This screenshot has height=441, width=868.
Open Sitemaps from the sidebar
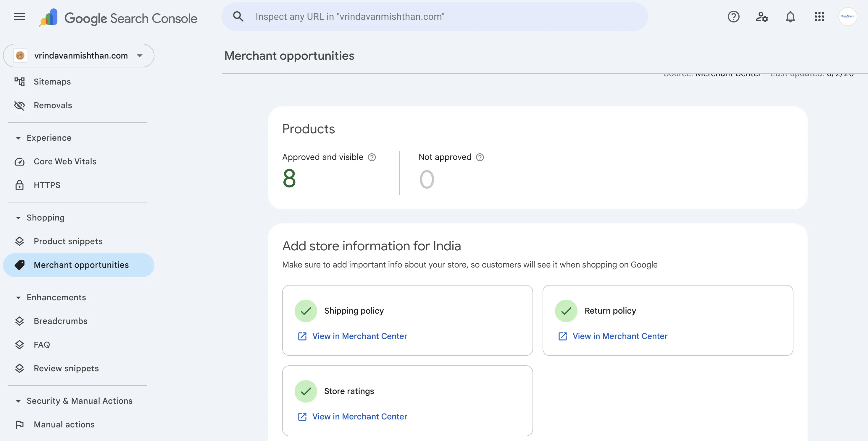click(x=78, y=82)
